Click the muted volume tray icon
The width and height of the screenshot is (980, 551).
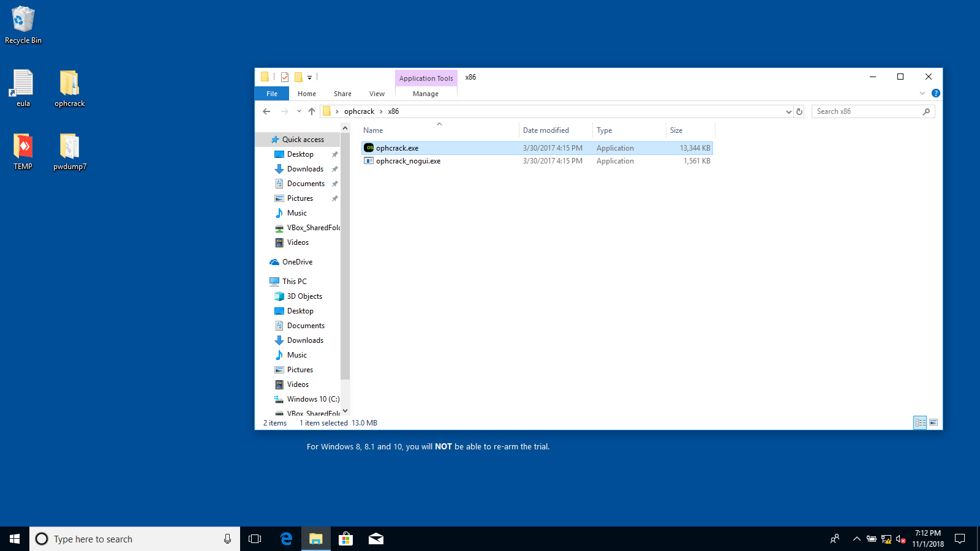click(x=900, y=539)
